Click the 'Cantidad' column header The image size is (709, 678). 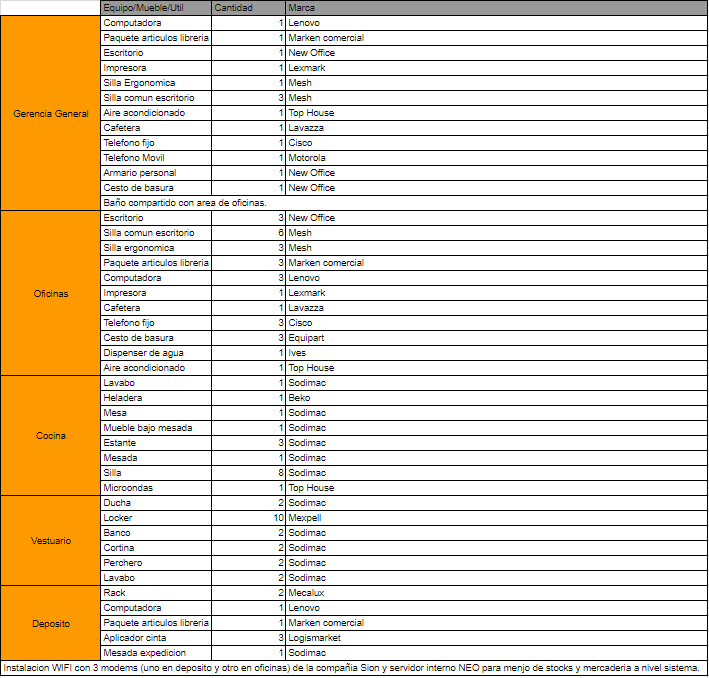click(248, 8)
